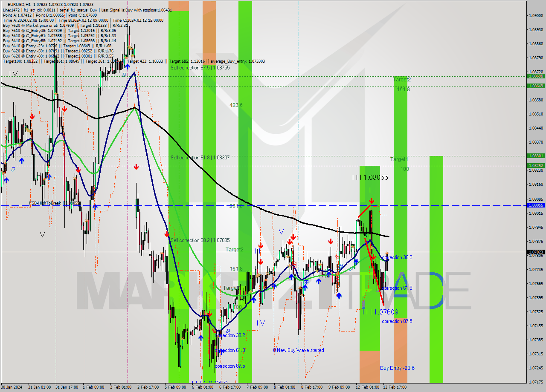Click the 1.07175 price axis label
Viewport: 546px width, 392px height.
pos(536,382)
